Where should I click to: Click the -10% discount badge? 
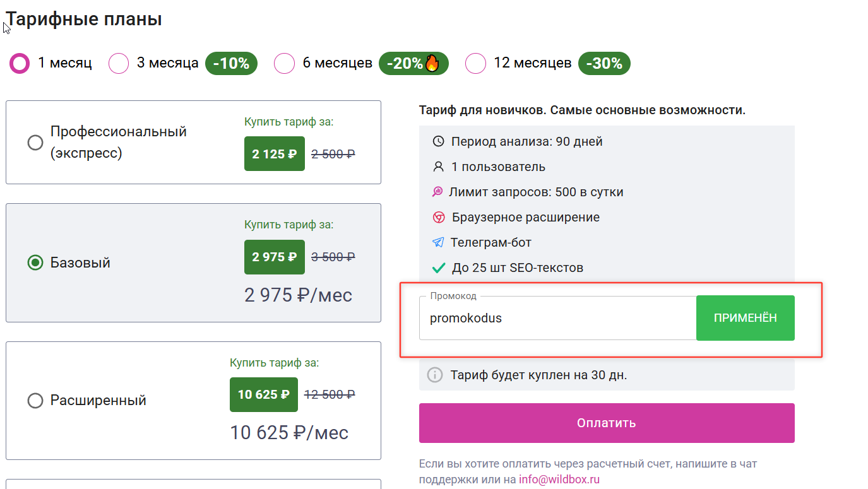(231, 63)
